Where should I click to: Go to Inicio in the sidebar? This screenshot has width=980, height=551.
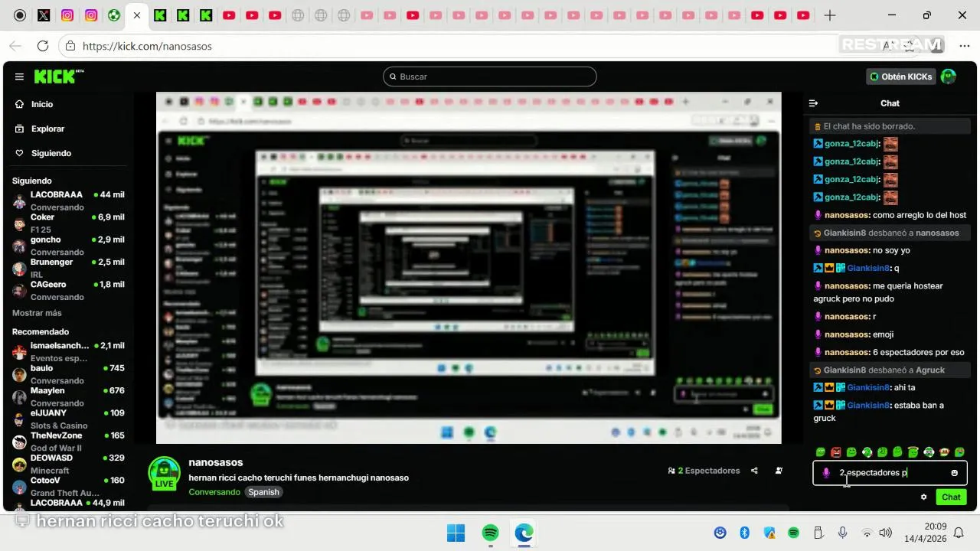point(42,104)
